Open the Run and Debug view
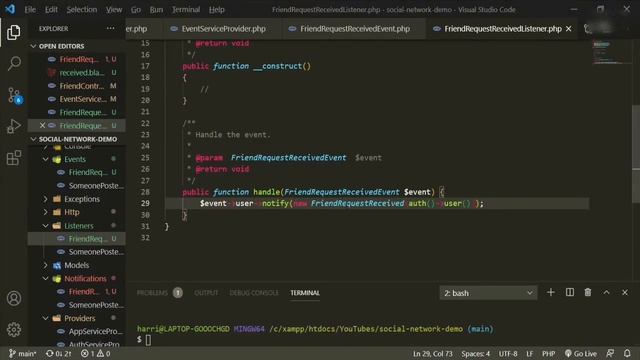The height and width of the screenshot is (360, 640). tap(13, 126)
